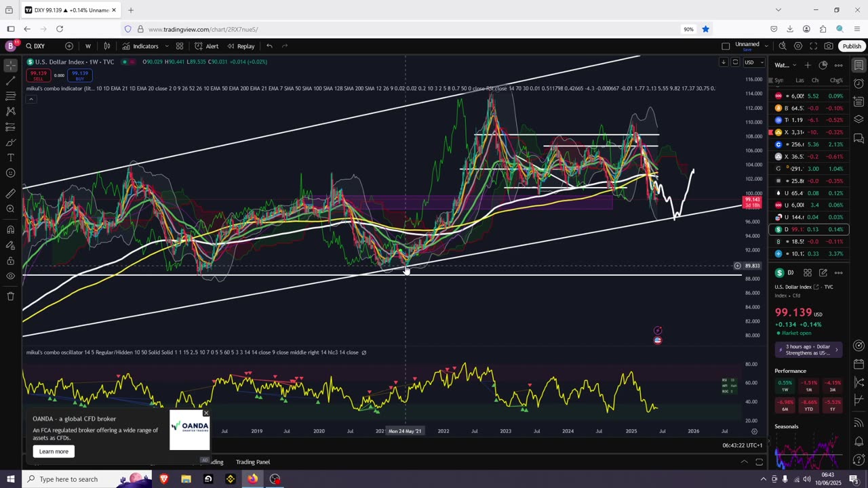Open the Brave browser from taskbar
The height and width of the screenshot is (488, 868).
[x=163, y=479]
